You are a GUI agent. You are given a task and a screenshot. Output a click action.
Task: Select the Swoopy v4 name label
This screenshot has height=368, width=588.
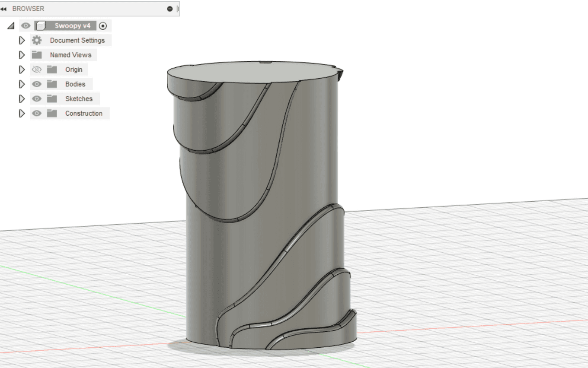[x=72, y=26]
